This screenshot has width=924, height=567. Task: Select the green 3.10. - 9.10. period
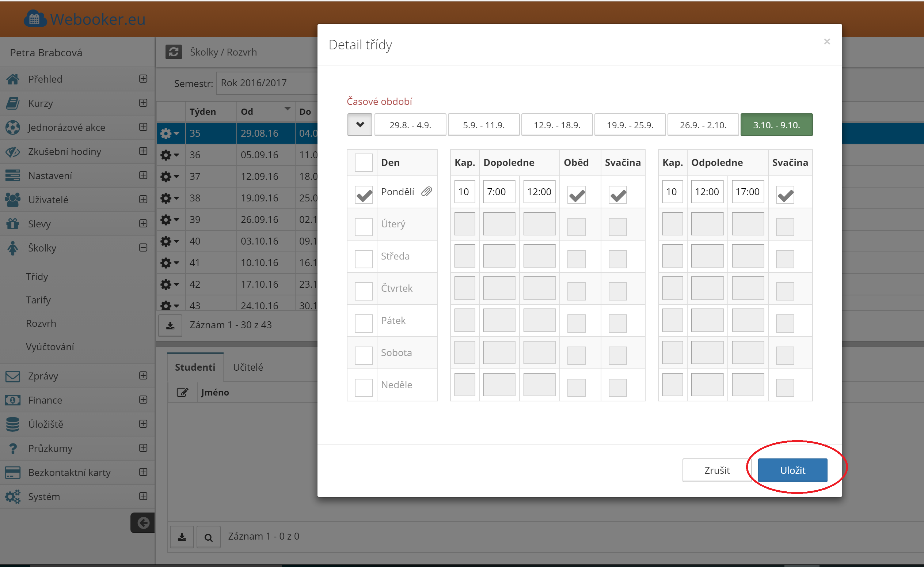(x=776, y=125)
